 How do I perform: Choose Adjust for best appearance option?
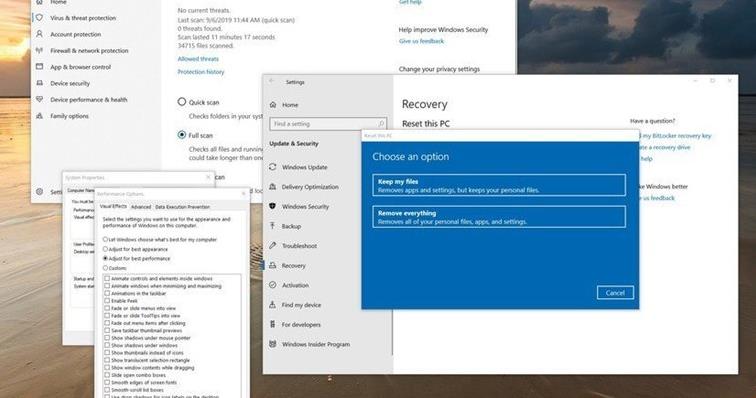105,249
